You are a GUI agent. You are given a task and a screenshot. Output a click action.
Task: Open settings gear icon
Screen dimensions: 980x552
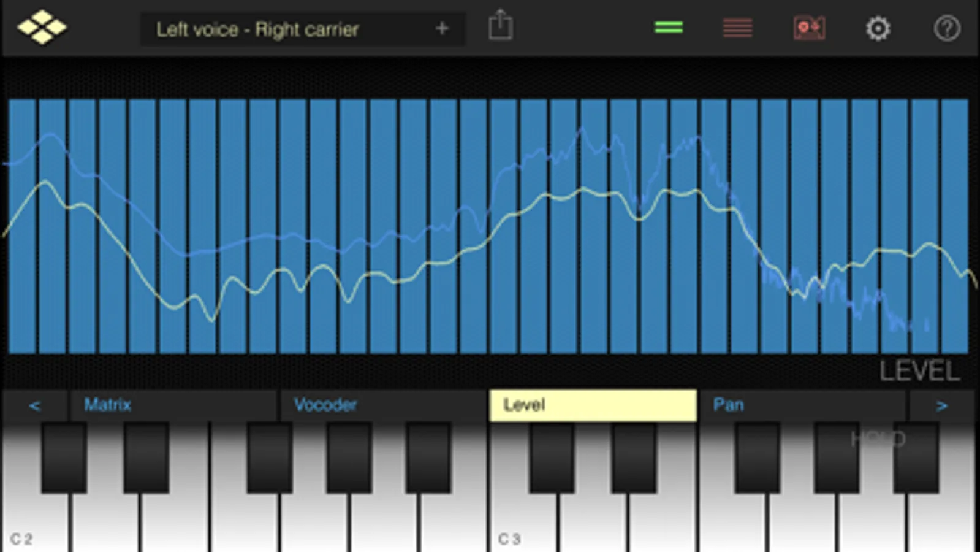878,28
